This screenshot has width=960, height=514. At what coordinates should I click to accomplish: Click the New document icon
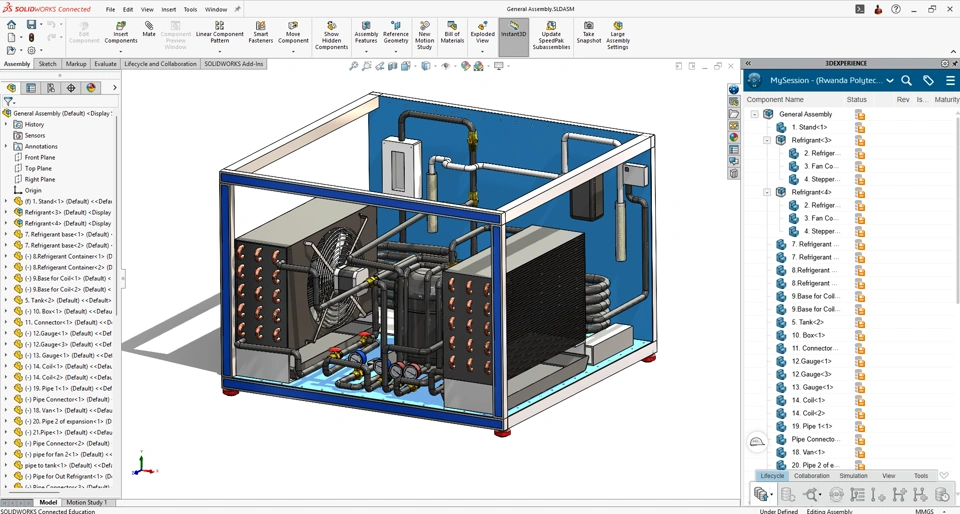click(x=11, y=37)
